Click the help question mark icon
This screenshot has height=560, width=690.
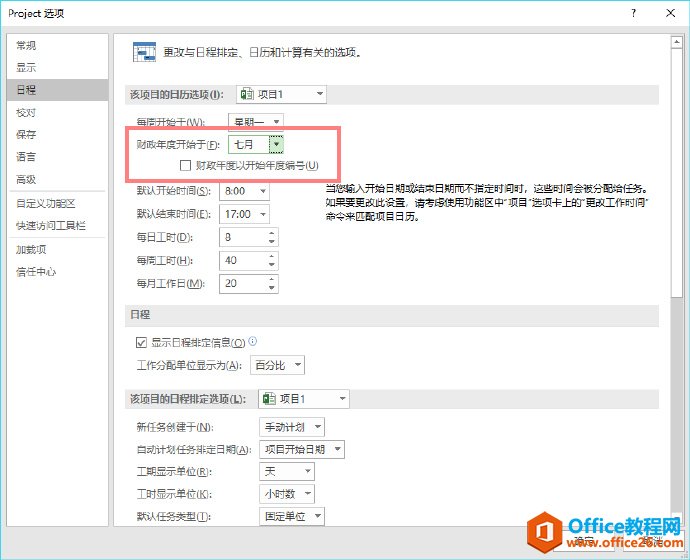(x=633, y=13)
